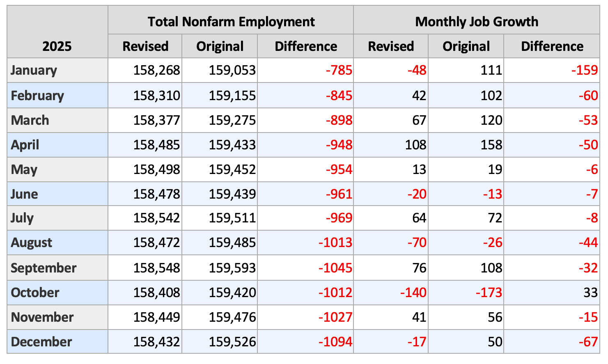Click the Monthly Job Growth header
608x364 pixels.
476,21
